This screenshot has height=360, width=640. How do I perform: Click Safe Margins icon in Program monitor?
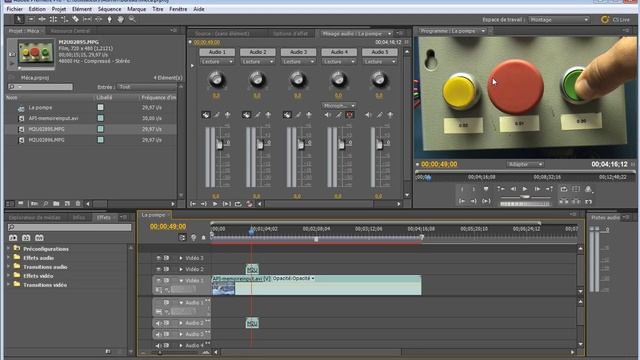click(576, 189)
